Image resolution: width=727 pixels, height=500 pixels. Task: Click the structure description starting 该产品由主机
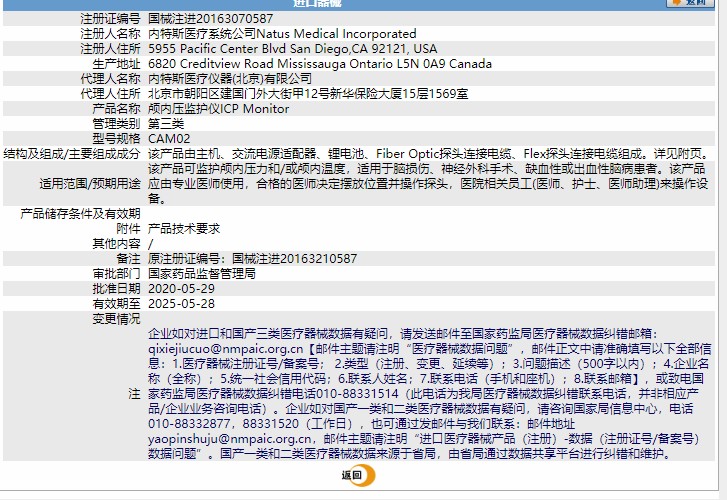pos(428,154)
